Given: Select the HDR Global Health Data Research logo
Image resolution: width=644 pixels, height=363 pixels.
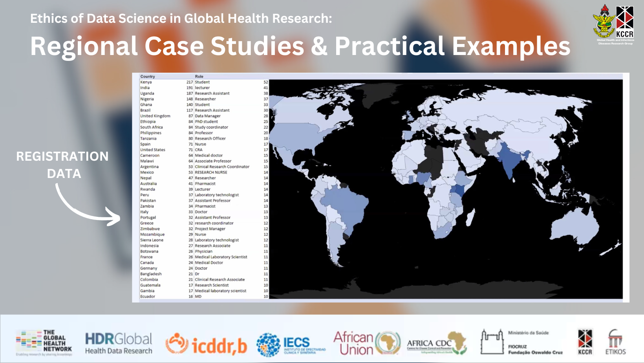Looking at the screenshot, I should (119, 343).
